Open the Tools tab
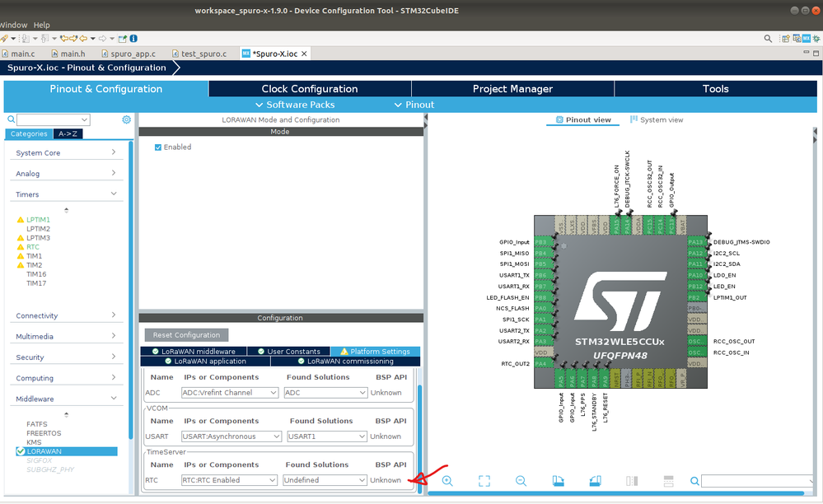This screenshot has height=504, width=823. 715,89
